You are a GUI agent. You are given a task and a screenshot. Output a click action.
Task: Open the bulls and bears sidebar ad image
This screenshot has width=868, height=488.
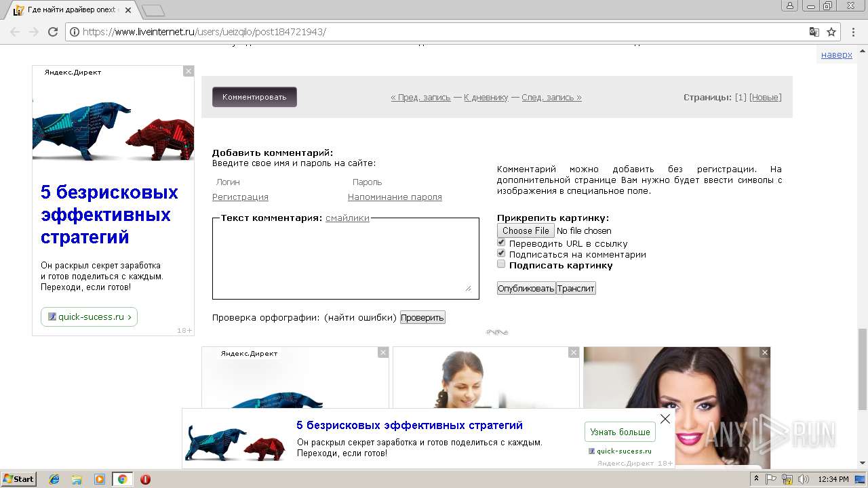113,130
